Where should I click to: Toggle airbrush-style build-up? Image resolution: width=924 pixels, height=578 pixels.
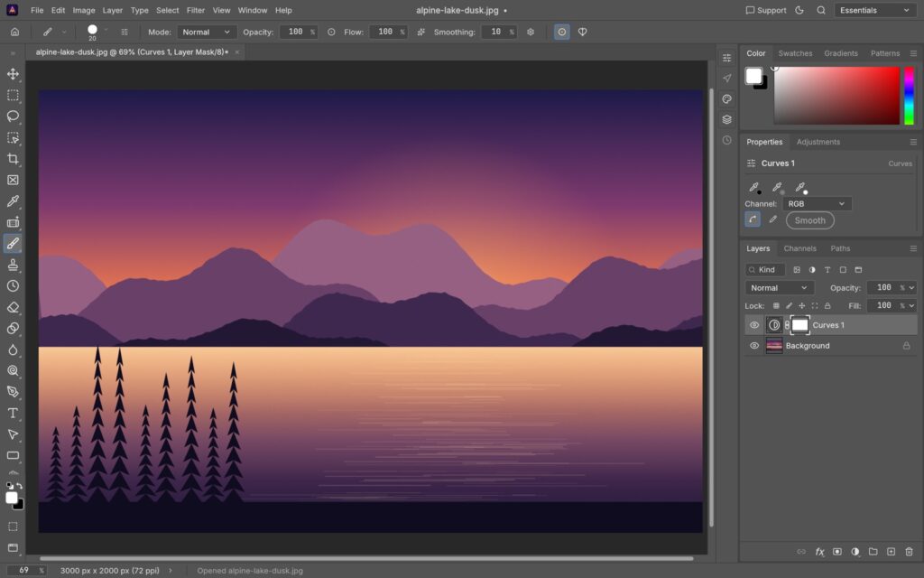point(420,32)
